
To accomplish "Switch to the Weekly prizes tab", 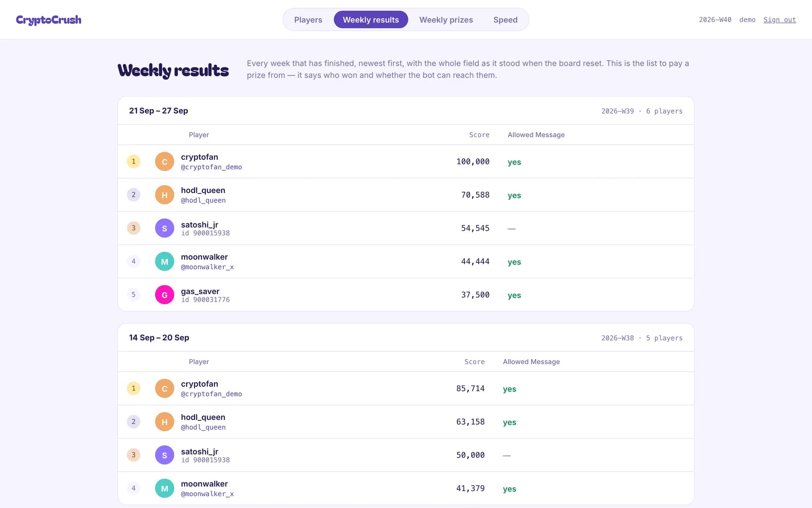I will click(x=446, y=20).
